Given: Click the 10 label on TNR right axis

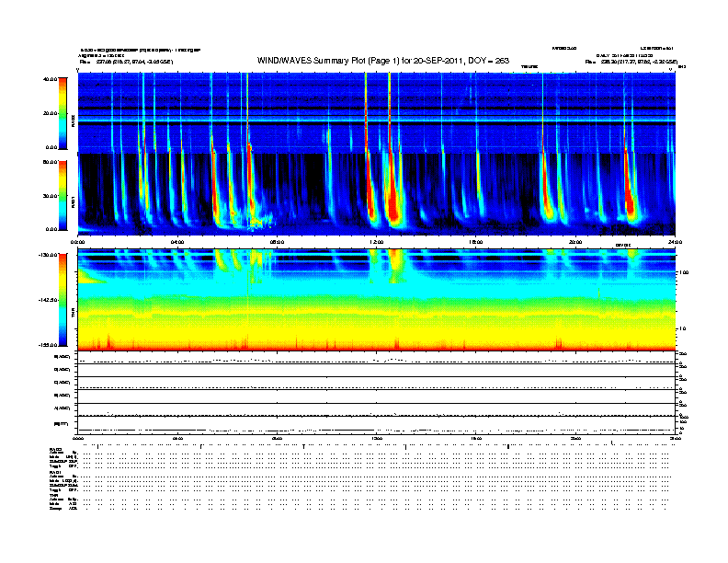Looking at the screenshot, I should (682, 328).
